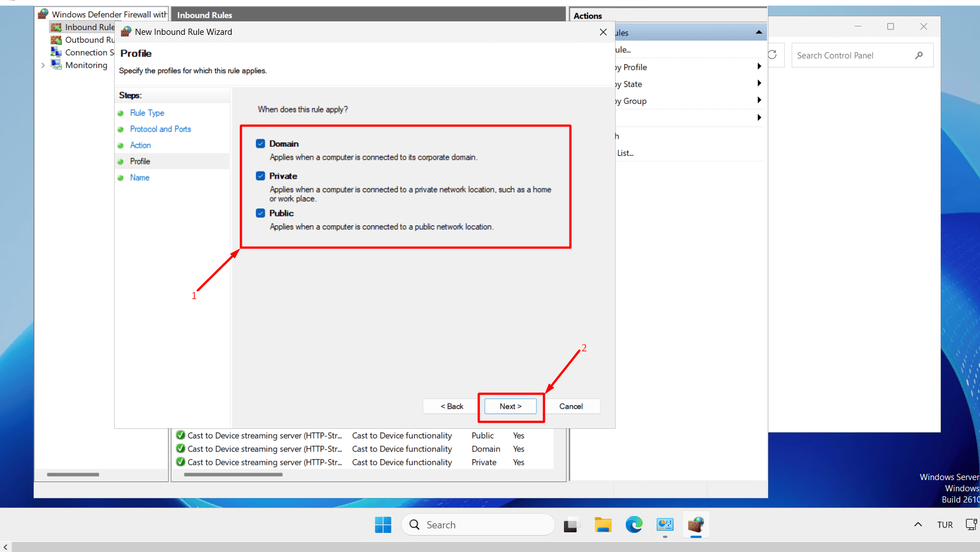Go to the Rule Type step

click(147, 113)
